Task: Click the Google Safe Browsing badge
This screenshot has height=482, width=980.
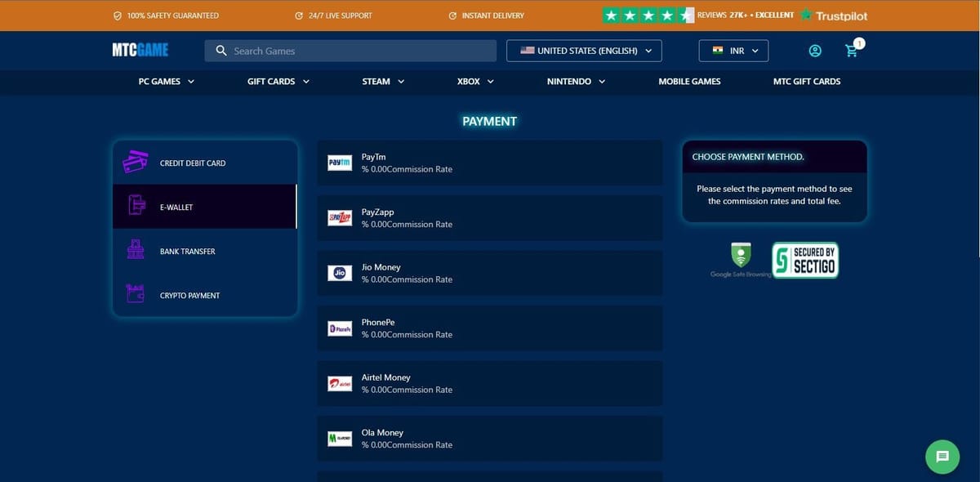Action: (x=741, y=260)
